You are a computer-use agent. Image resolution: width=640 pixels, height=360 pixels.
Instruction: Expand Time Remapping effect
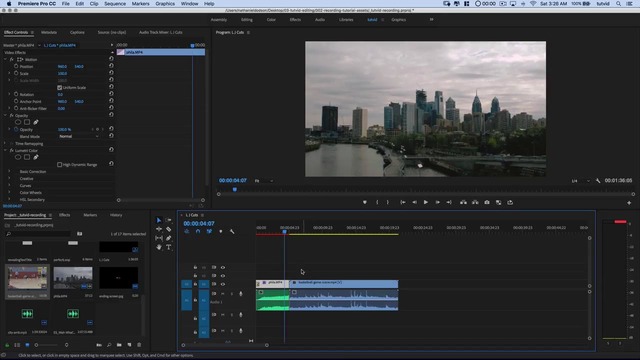pyautogui.click(x=5, y=144)
